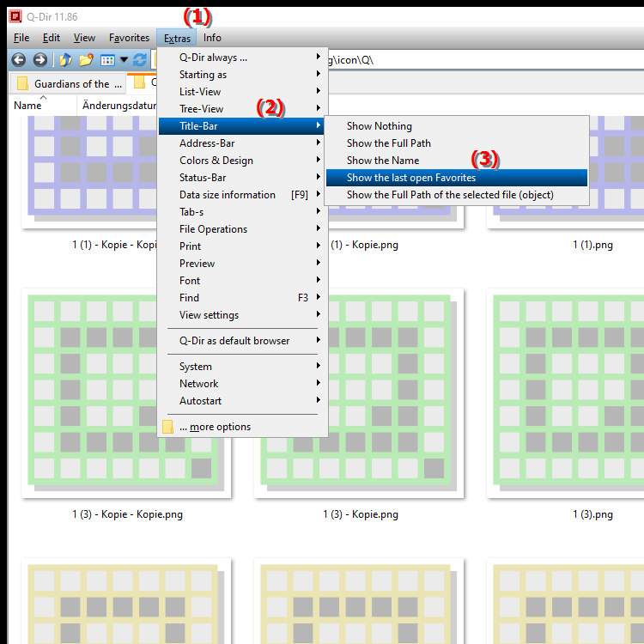This screenshot has height=644, width=644.
Task: Open the System submenu
Action: (243, 367)
